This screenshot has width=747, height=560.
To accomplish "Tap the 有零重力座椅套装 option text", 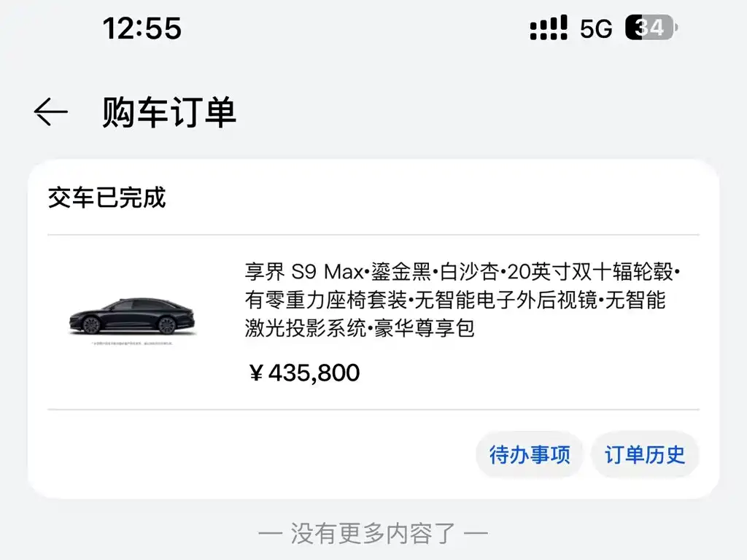I will tap(326, 300).
